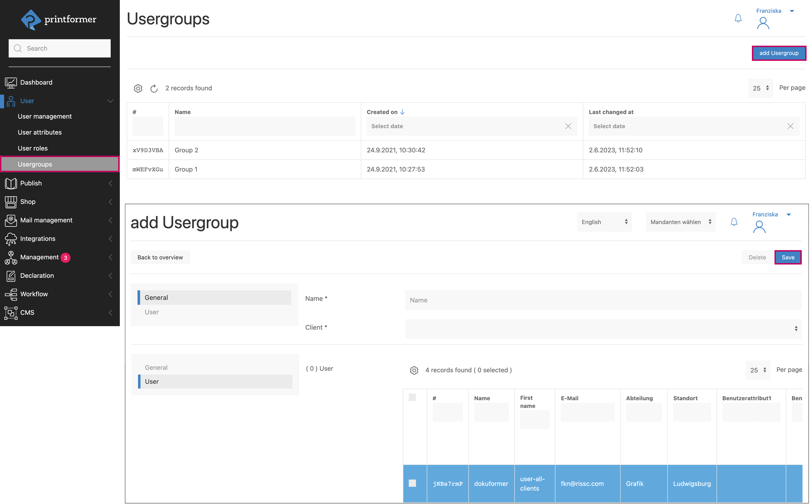Open the English language dropdown
812x504 pixels.
pyautogui.click(x=604, y=222)
